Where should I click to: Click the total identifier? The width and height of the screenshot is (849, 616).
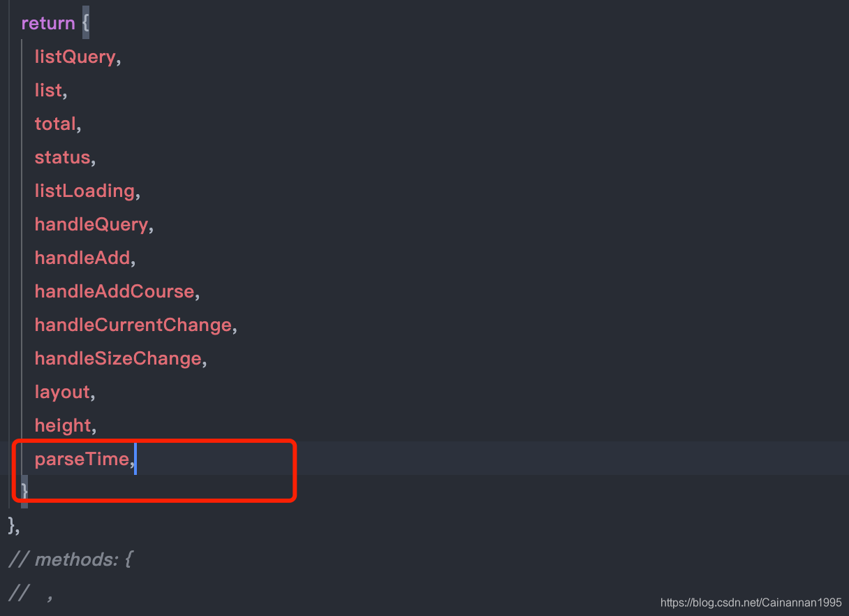55,124
